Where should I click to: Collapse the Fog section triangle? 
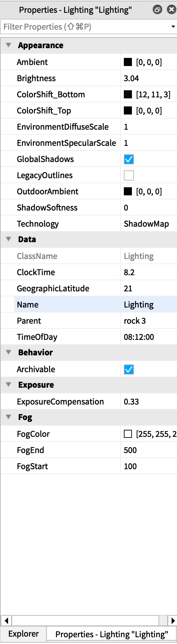9,417
